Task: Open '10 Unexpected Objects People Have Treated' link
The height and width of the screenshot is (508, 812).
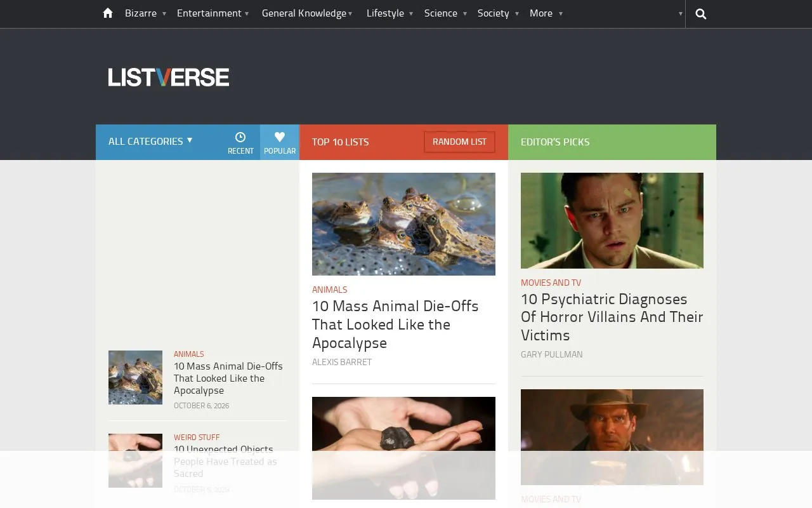Action: point(225,462)
